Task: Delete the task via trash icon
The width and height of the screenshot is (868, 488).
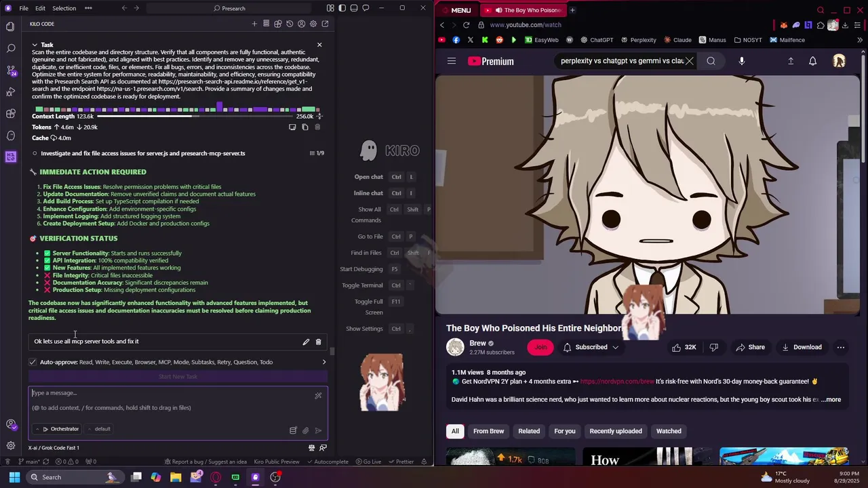Action: [x=317, y=127]
